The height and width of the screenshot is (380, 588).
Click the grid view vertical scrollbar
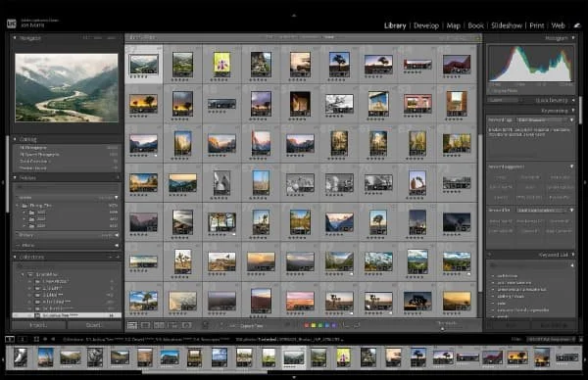click(479, 213)
